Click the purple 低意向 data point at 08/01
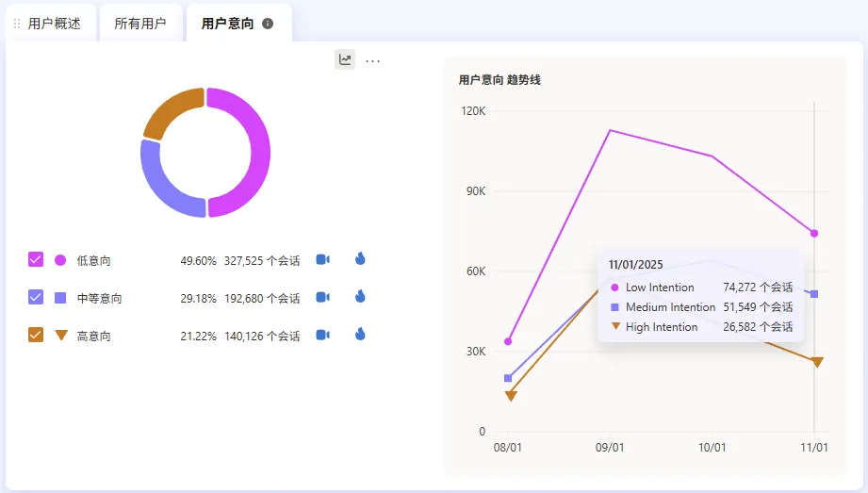 pyautogui.click(x=508, y=341)
